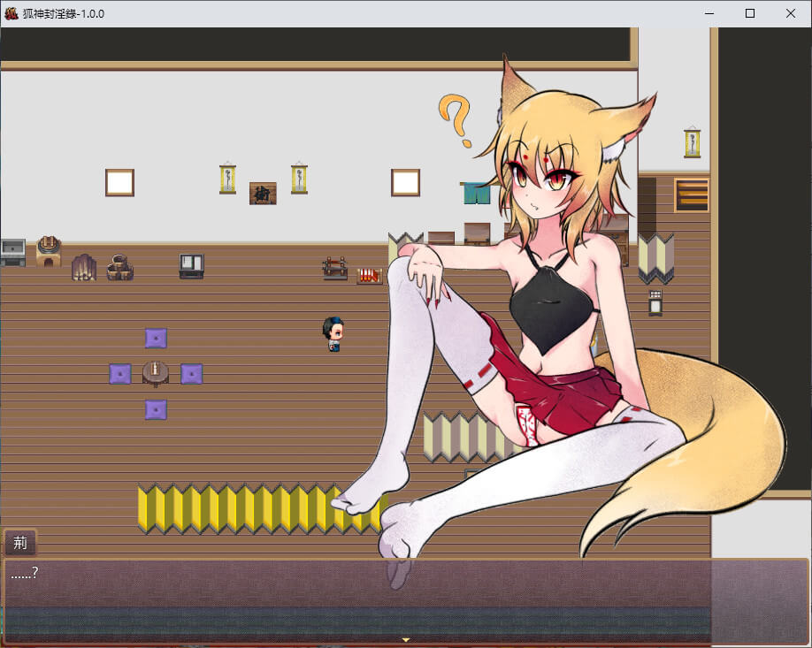Click the speaker name box 荊
This screenshot has height=648, width=812.
click(20, 542)
